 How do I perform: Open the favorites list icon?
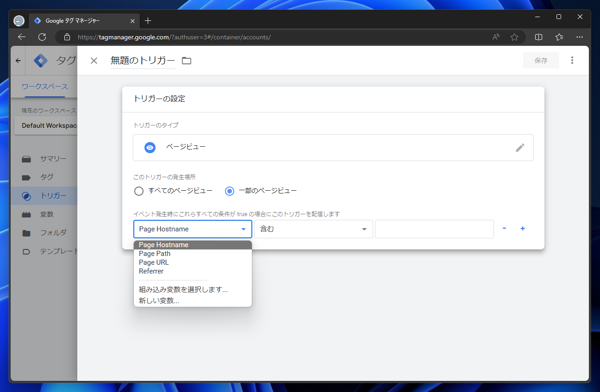click(559, 37)
